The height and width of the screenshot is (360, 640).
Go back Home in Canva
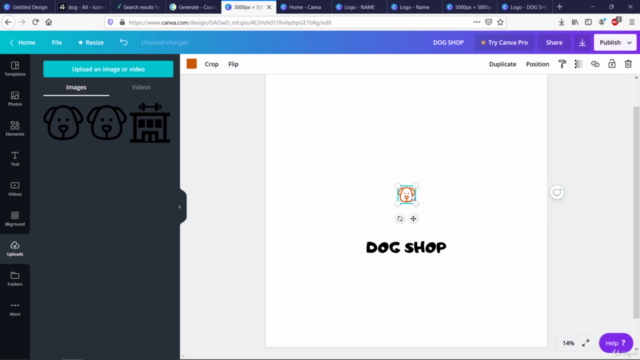coord(22,42)
